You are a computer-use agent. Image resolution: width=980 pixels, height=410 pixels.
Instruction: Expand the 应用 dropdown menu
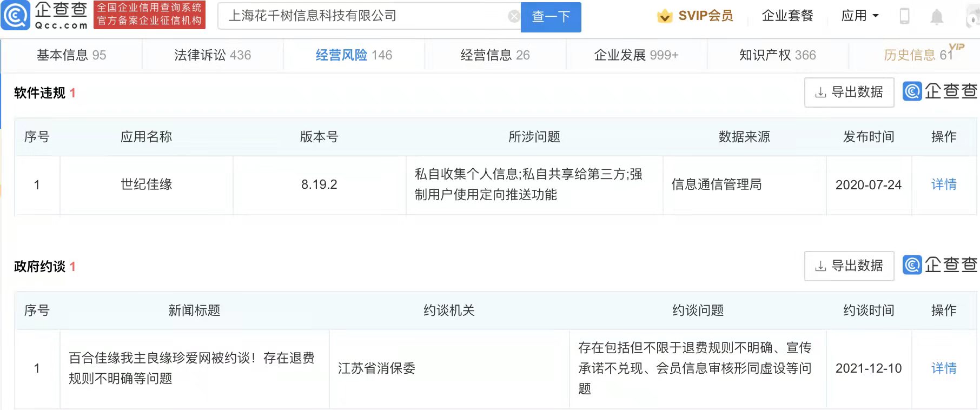(860, 16)
